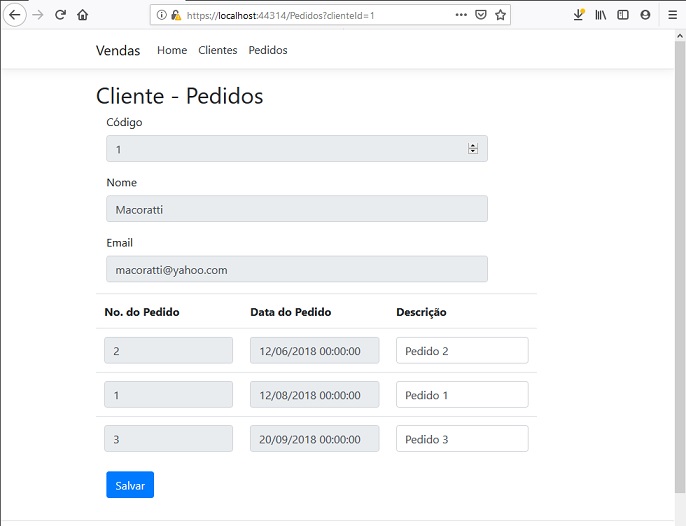Click the address bar URL
Image resolution: width=686 pixels, height=526 pixels.
280,15
